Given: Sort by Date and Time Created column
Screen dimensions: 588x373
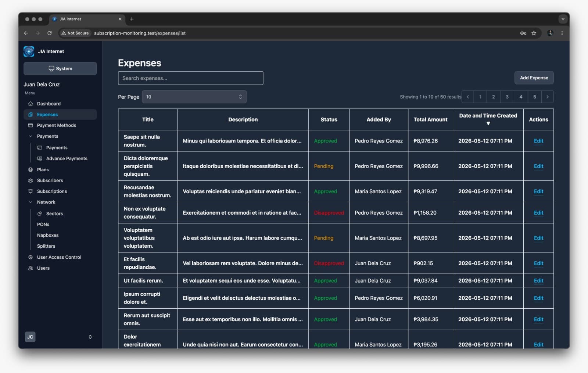Looking at the screenshot, I should point(488,119).
